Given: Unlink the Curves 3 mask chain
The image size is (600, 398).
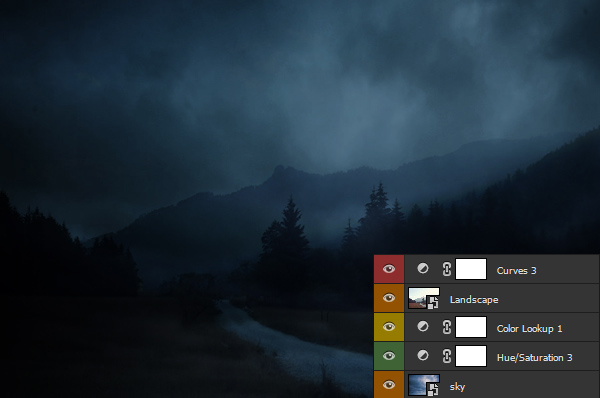Looking at the screenshot, I should coord(447,269).
